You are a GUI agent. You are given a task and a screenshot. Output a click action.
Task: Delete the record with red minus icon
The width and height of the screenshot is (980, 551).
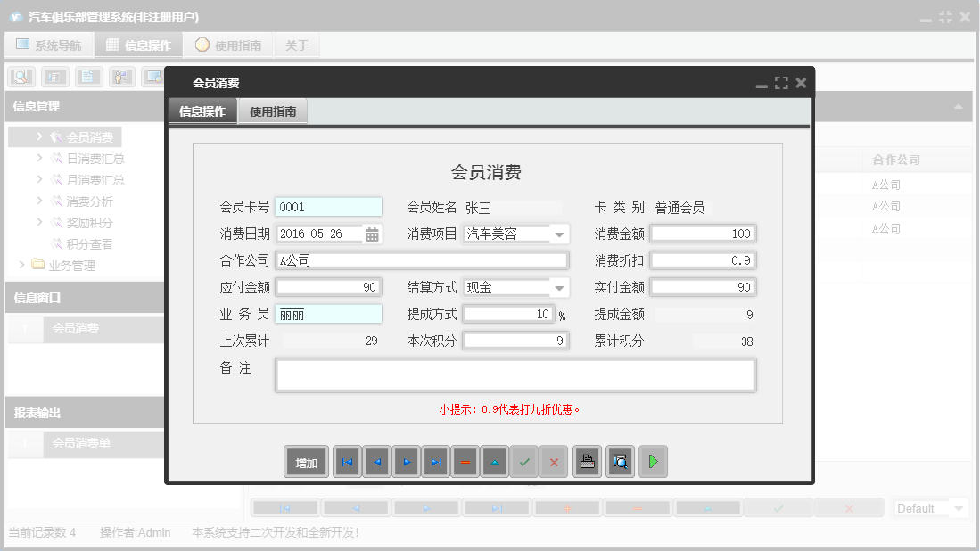coord(465,461)
